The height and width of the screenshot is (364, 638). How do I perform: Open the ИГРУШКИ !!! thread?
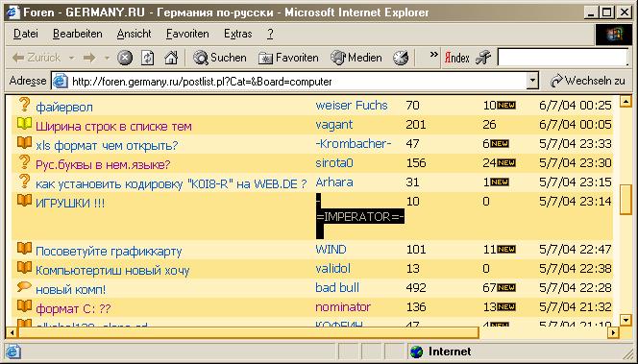point(70,203)
